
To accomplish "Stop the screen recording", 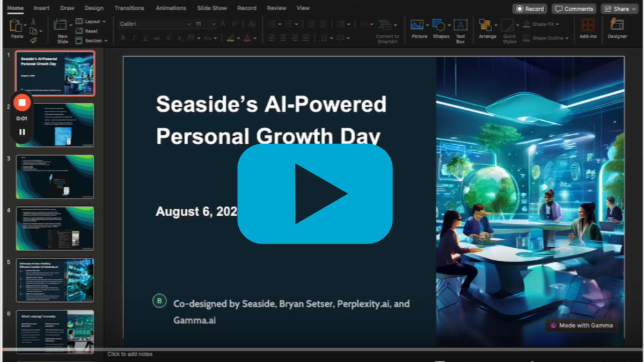I will (x=22, y=102).
